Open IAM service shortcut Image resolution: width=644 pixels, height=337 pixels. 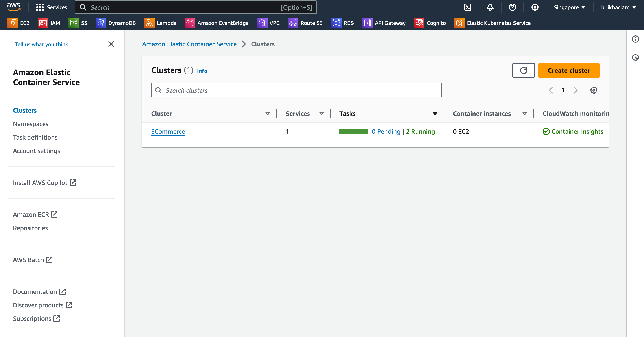click(x=49, y=23)
